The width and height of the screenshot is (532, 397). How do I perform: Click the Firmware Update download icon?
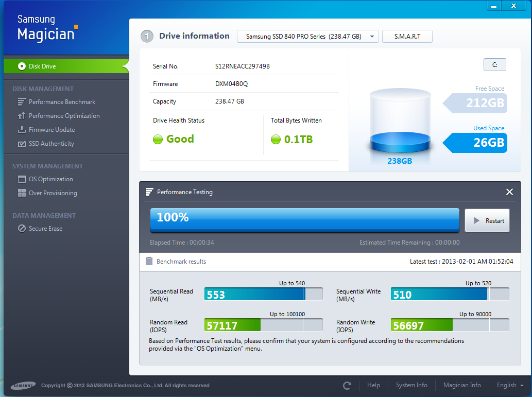[22, 130]
